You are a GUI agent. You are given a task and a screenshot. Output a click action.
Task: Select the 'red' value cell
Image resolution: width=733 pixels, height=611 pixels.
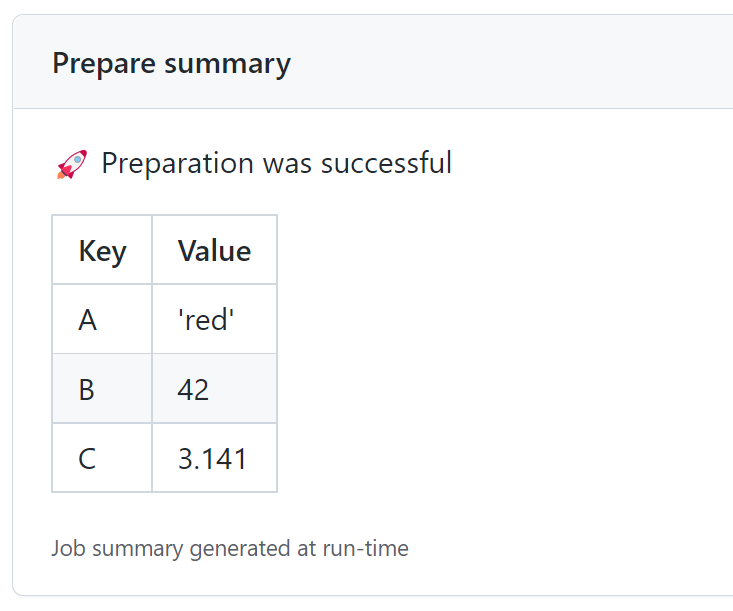(x=215, y=319)
